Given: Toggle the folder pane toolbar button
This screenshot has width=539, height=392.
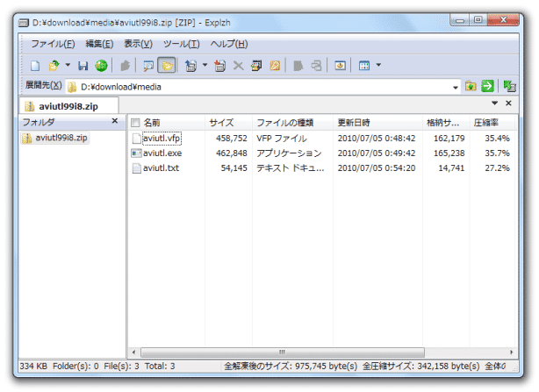Looking at the screenshot, I should 167,65.
